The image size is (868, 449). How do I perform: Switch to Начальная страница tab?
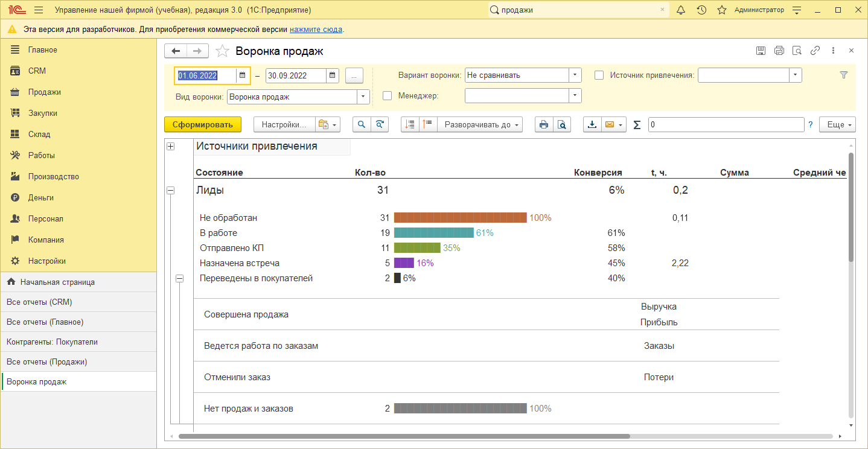click(78, 282)
